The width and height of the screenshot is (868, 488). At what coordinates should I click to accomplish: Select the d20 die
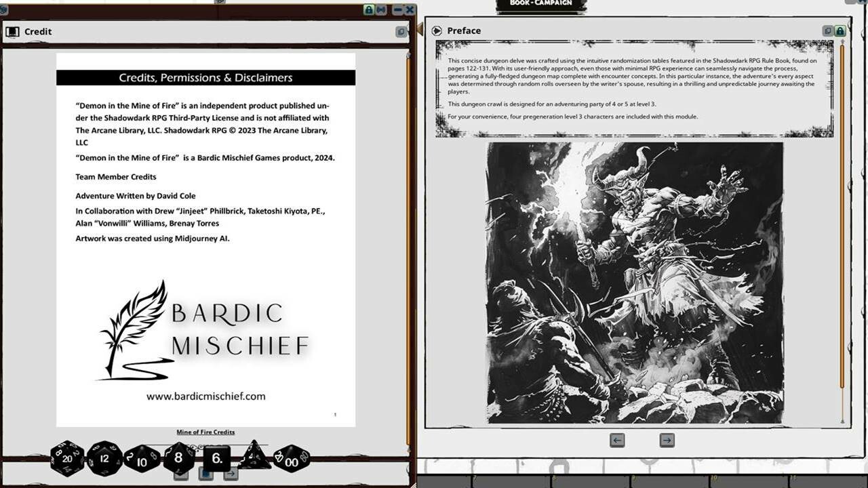pyautogui.click(x=67, y=459)
